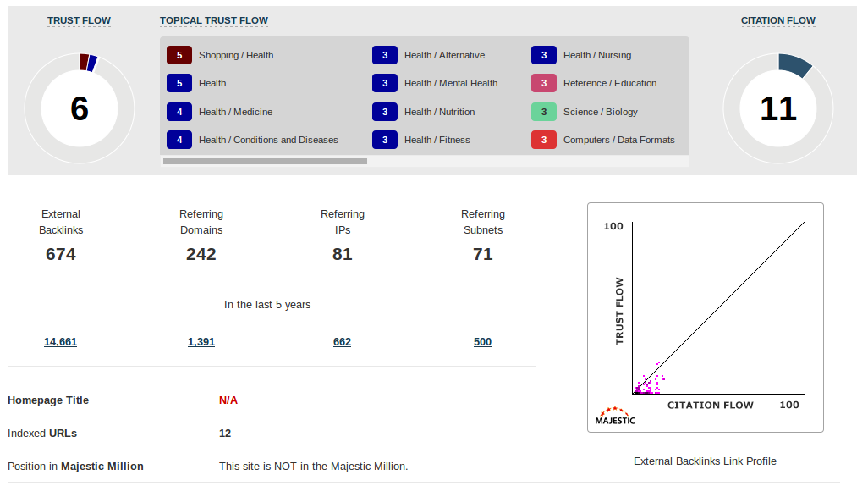
Task: Open the 662 referring IPs link
Action: coord(342,342)
